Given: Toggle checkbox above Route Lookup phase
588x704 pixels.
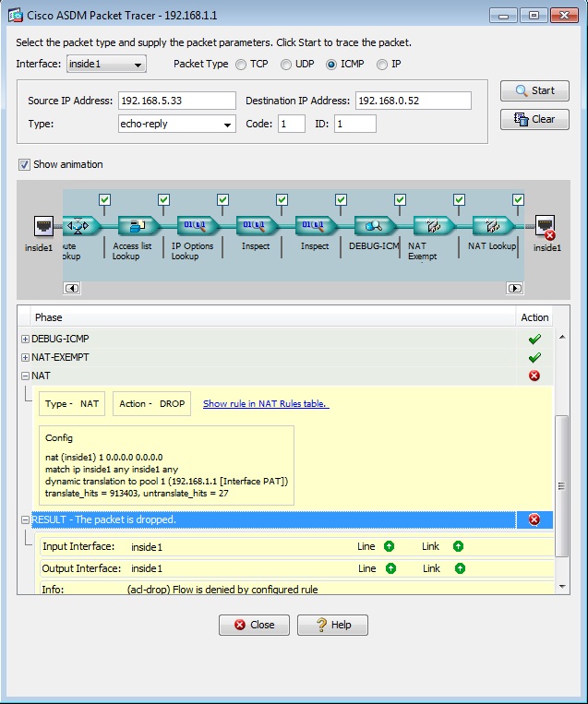Looking at the screenshot, I should coord(104,199).
